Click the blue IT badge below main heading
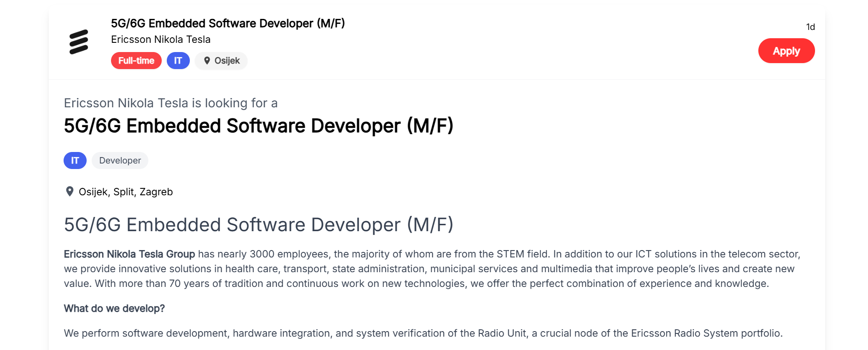Screen dimensions: 868x350 tap(75, 160)
